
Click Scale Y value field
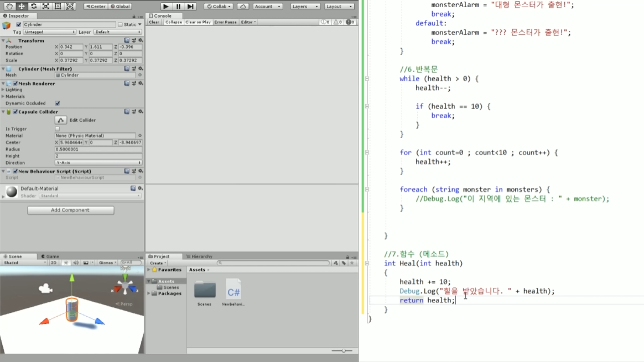(x=101, y=60)
